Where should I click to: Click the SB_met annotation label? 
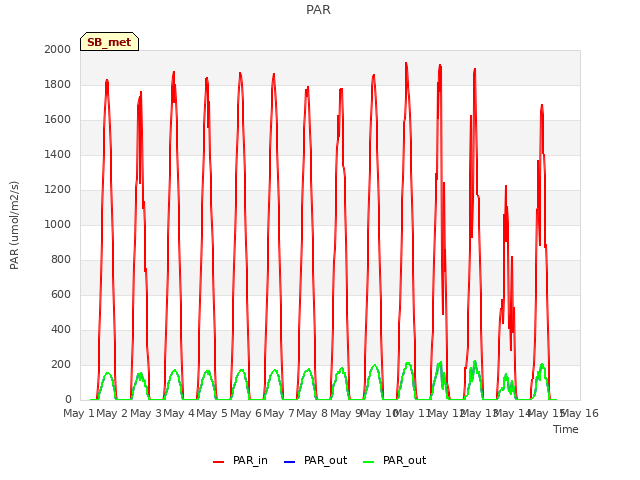pyautogui.click(x=109, y=42)
